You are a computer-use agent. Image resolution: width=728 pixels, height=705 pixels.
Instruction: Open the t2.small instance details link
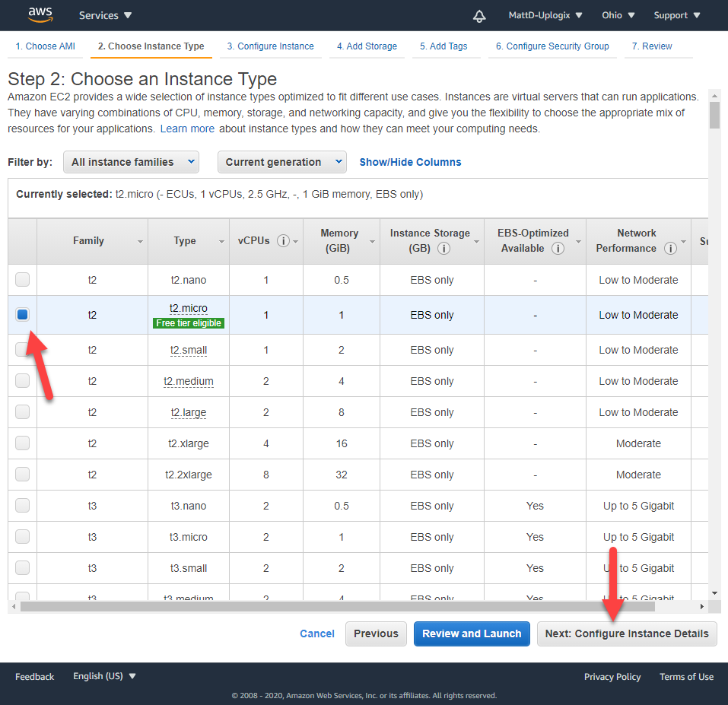point(188,350)
